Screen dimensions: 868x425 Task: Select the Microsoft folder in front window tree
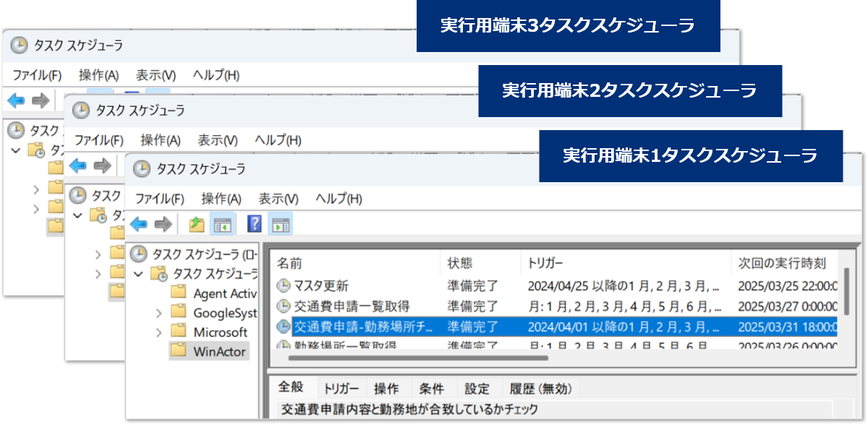click(221, 332)
